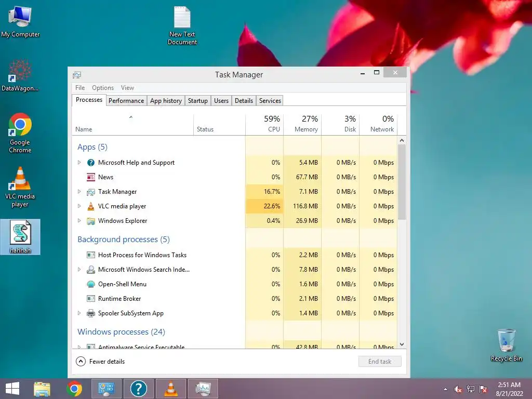Click the Open-Shell Menu process icon
The width and height of the screenshot is (532, 399).
tap(90, 284)
